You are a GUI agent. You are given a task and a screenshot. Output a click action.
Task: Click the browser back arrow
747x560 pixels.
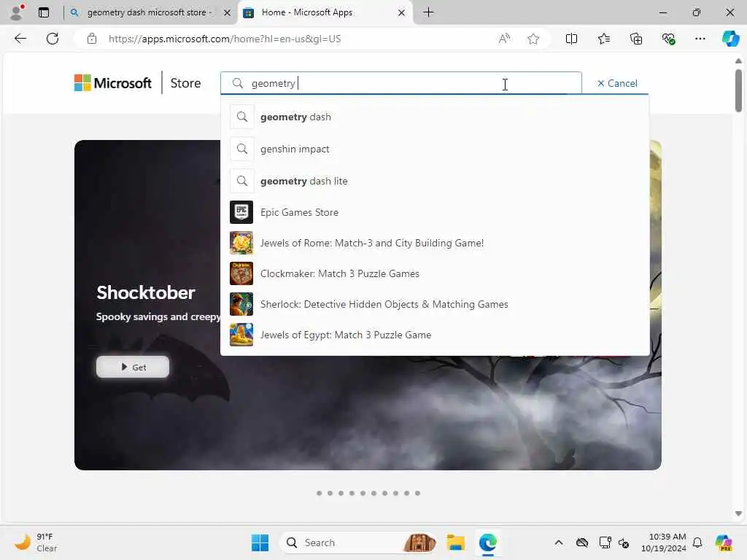coord(20,39)
